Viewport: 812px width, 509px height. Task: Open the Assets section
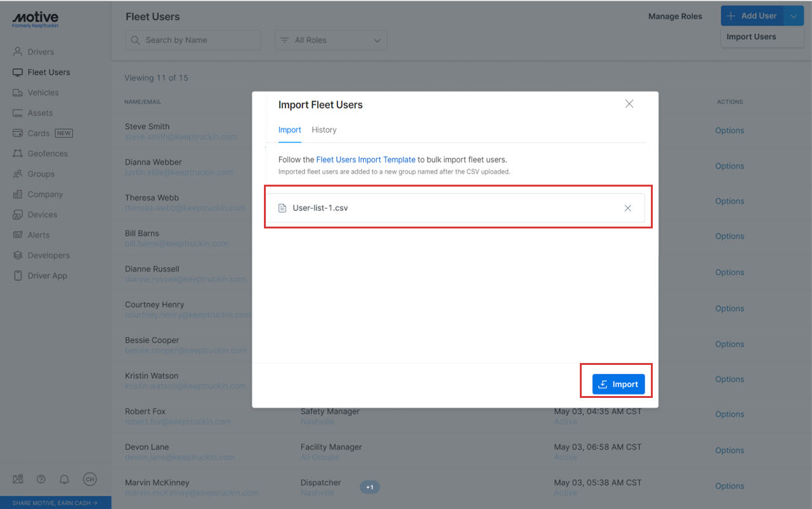pyautogui.click(x=40, y=113)
